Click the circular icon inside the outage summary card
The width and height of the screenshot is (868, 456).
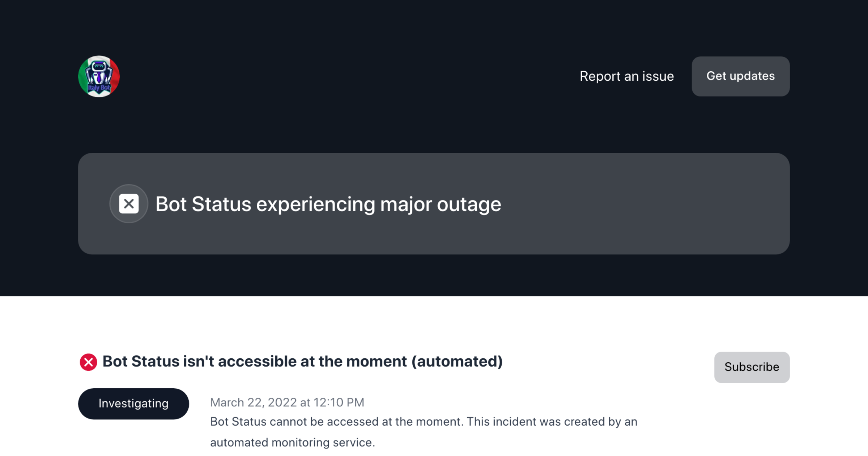(x=129, y=204)
